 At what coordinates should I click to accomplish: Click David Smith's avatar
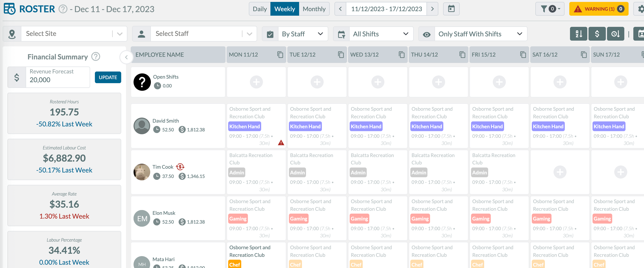142,126
